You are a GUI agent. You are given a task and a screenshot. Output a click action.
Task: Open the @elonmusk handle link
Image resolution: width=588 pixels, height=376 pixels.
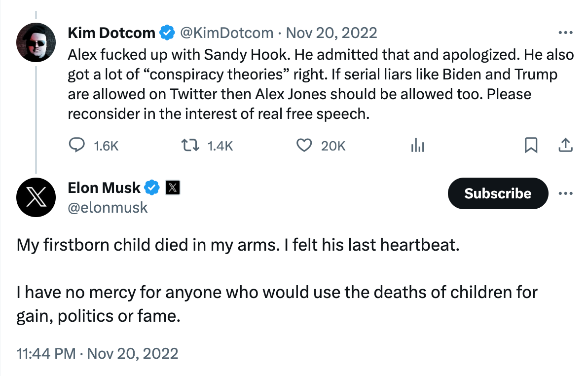108,207
